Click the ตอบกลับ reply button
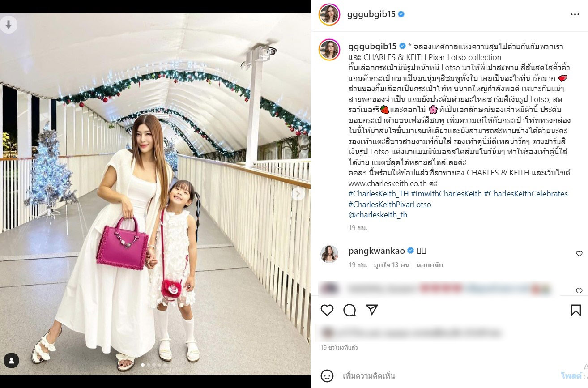The width and height of the screenshot is (588, 388). (x=430, y=265)
